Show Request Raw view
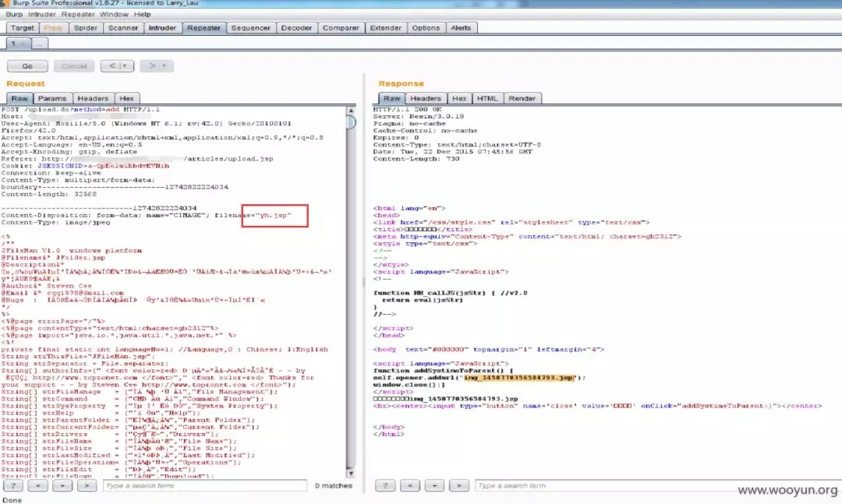 coord(19,98)
